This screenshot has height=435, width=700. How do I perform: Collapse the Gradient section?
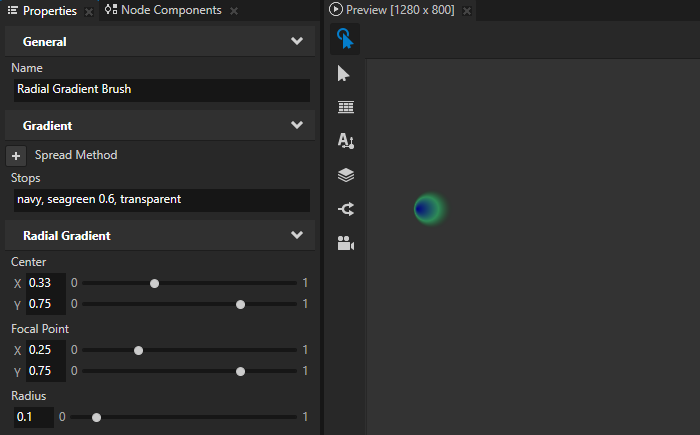(x=297, y=125)
